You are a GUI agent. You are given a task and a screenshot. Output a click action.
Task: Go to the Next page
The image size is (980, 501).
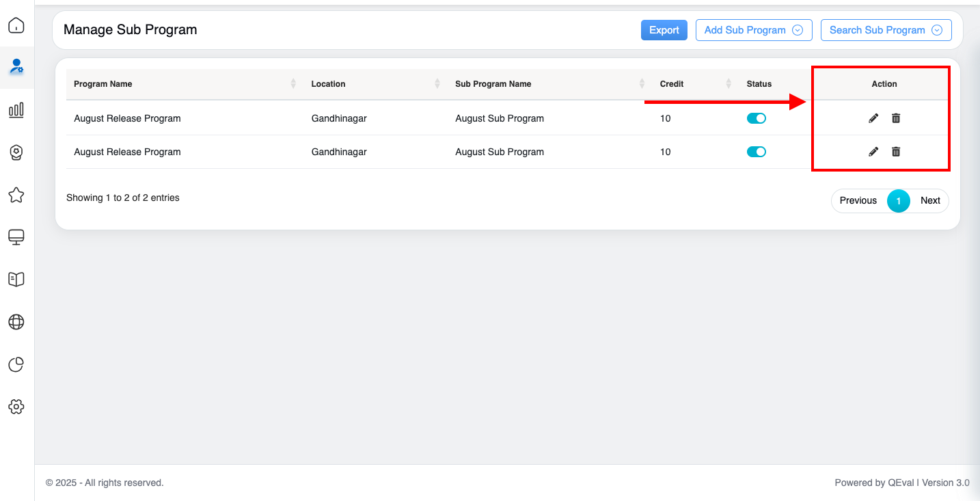930,200
